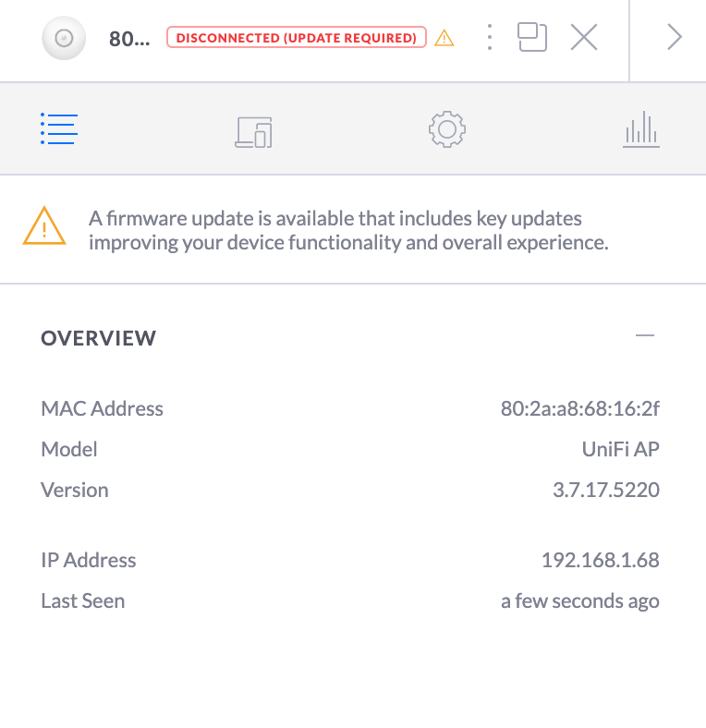
Task: Click the UniFi AP device thumbnail icon
Action: pyautogui.click(x=64, y=38)
